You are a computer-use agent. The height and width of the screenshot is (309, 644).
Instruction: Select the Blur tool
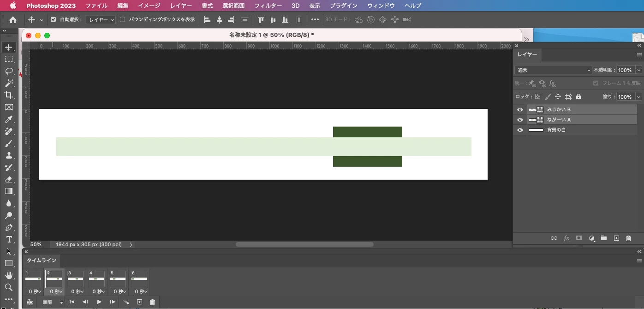pos(9,203)
